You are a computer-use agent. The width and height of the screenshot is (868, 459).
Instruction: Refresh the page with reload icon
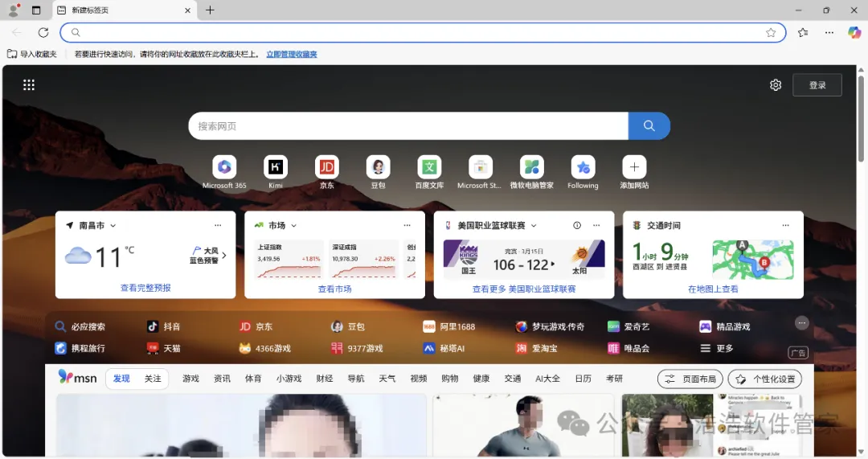[x=43, y=33]
